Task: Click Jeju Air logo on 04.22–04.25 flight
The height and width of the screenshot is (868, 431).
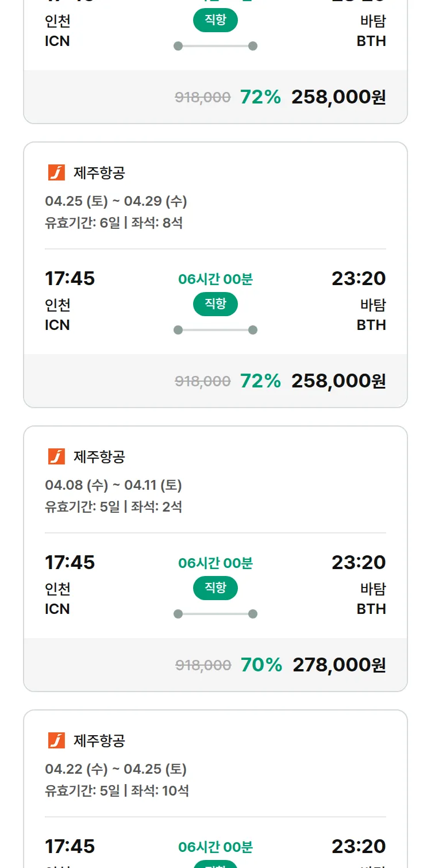Action: coord(56,740)
